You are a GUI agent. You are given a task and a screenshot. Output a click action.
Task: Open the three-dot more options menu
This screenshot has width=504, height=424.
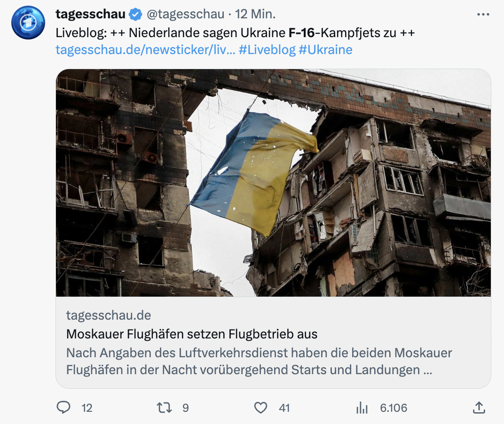(x=483, y=15)
